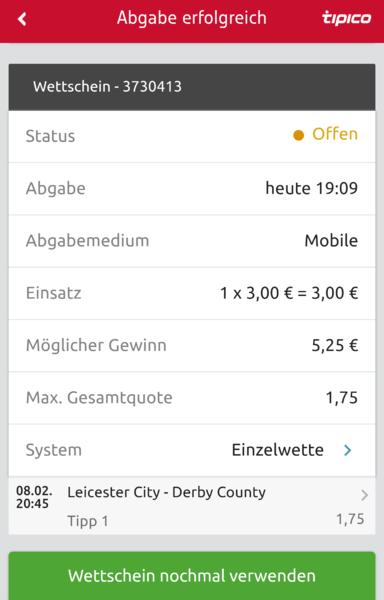Tap the Max. Gesamtquote row

[192, 398]
